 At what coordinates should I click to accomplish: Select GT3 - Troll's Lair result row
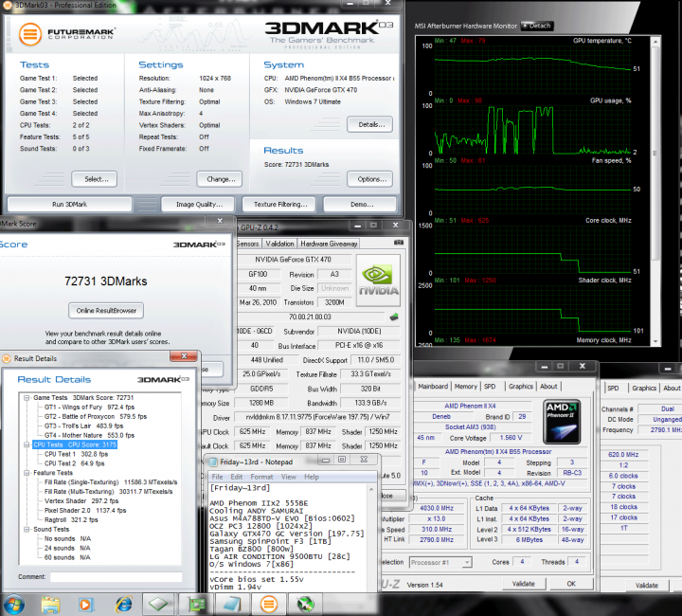pos(83,426)
